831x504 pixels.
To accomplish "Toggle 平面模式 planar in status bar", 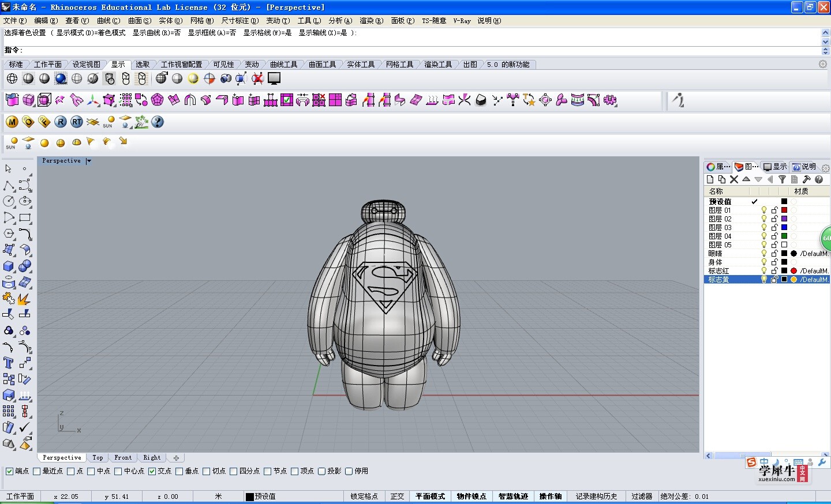I will pyautogui.click(x=431, y=497).
